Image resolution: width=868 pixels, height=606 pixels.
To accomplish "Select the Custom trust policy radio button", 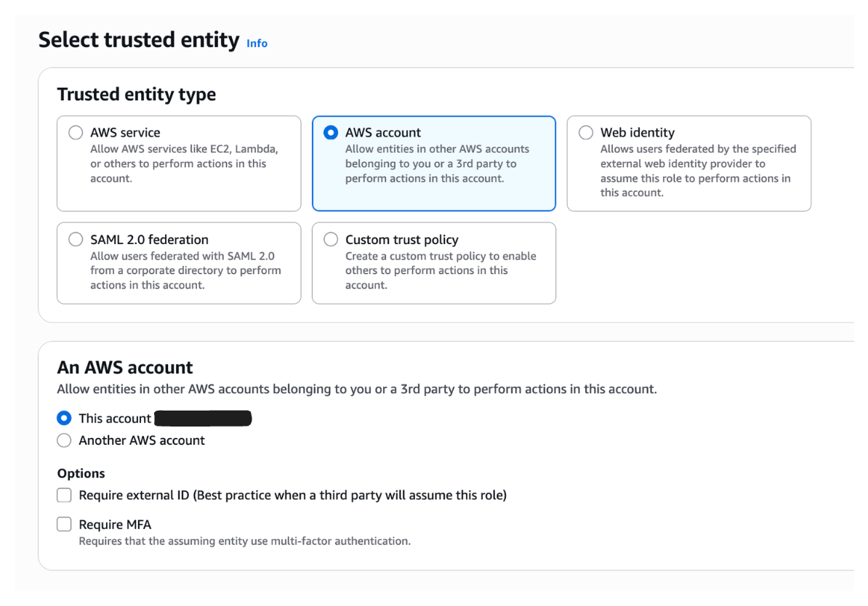I will click(x=331, y=239).
